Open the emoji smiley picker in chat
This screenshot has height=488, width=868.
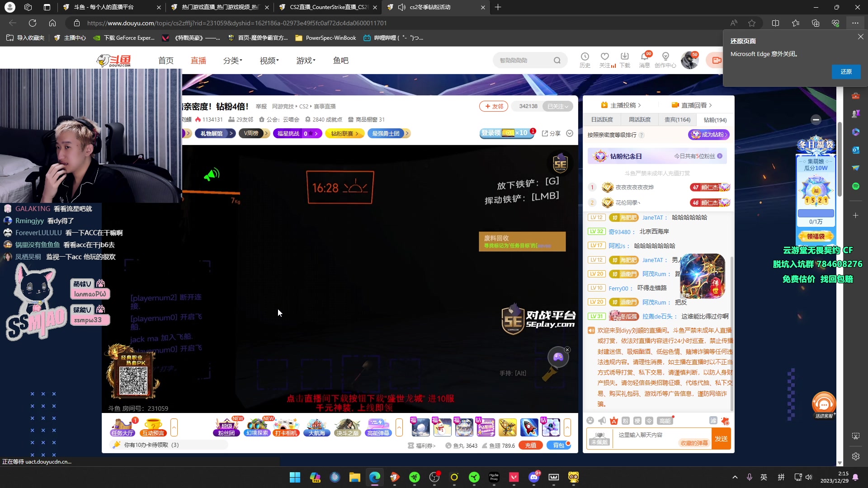click(x=590, y=421)
